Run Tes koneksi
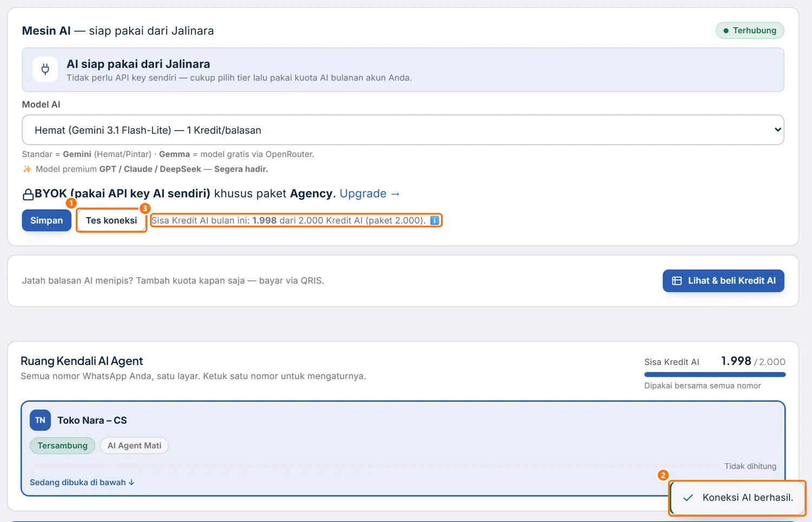 coord(112,220)
